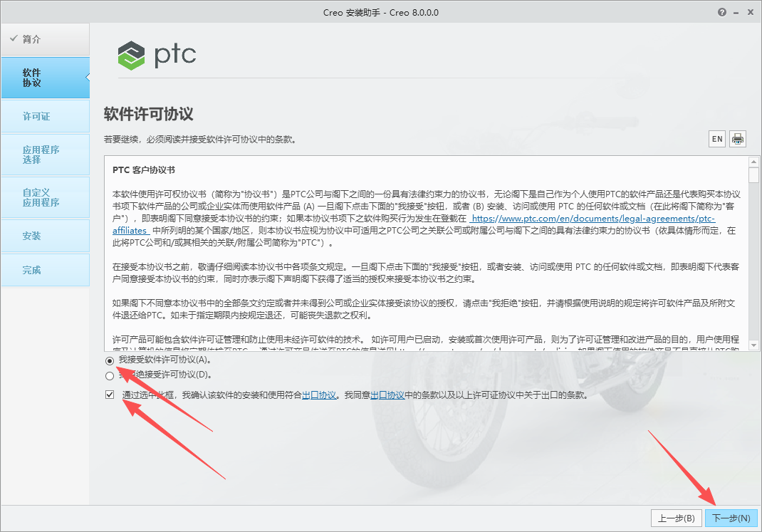Select 我接受软件许可协议 radio option
The image size is (762, 532).
pos(110,361)
